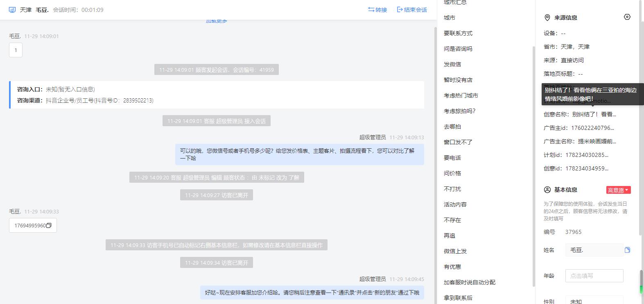The height and width of the screenshot is (304, 644).
Task: Copy phone number 17694995960 via copy icon
Action: 49,225
